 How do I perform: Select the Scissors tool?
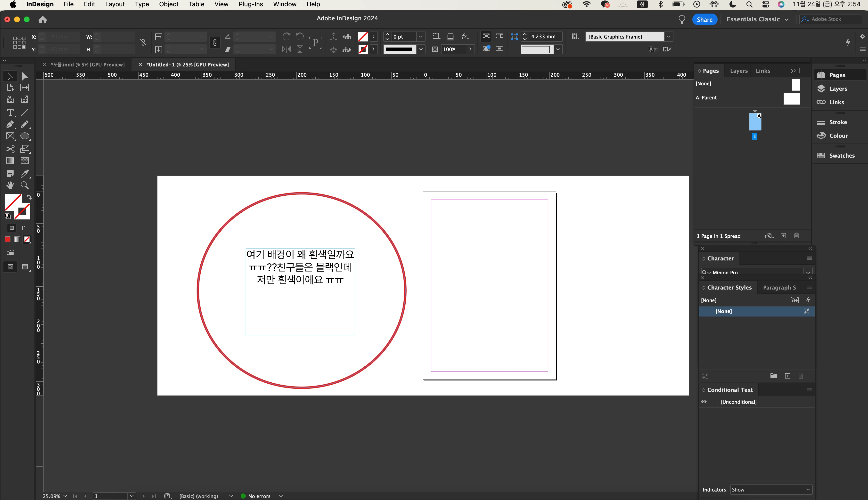10,149
